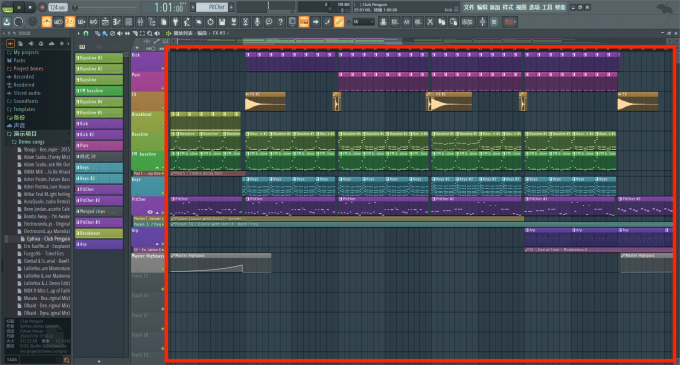Adjust the main volume knob
The width and height of the screenshot is (680, 365).
tap(18, 22)
